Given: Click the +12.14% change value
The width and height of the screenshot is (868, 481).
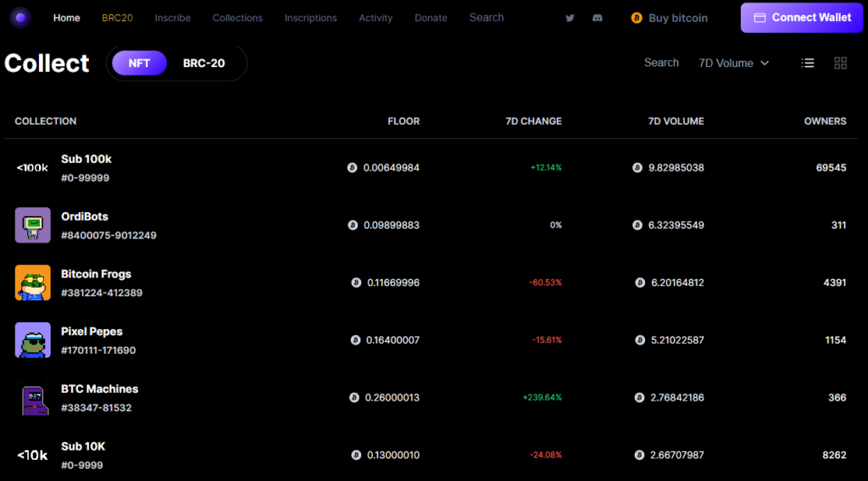Looking at the screenshot, I should point(546,167).
